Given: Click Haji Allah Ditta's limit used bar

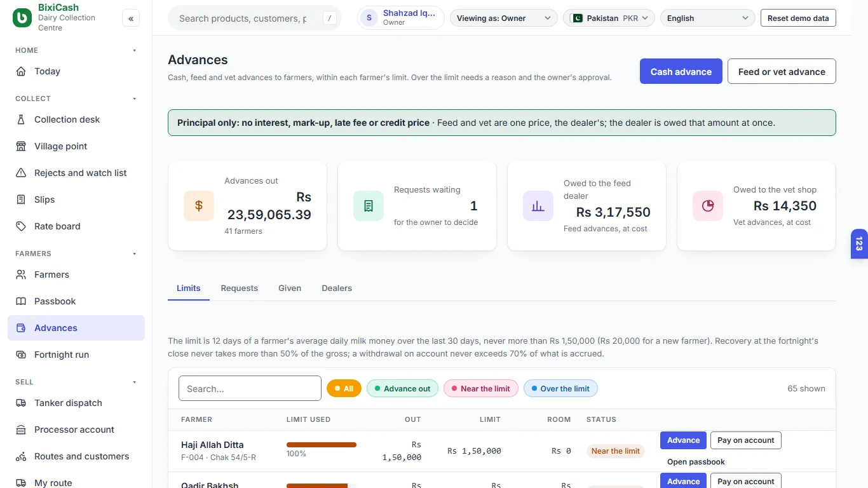Looking at the screenshot, I should (322, 445).
